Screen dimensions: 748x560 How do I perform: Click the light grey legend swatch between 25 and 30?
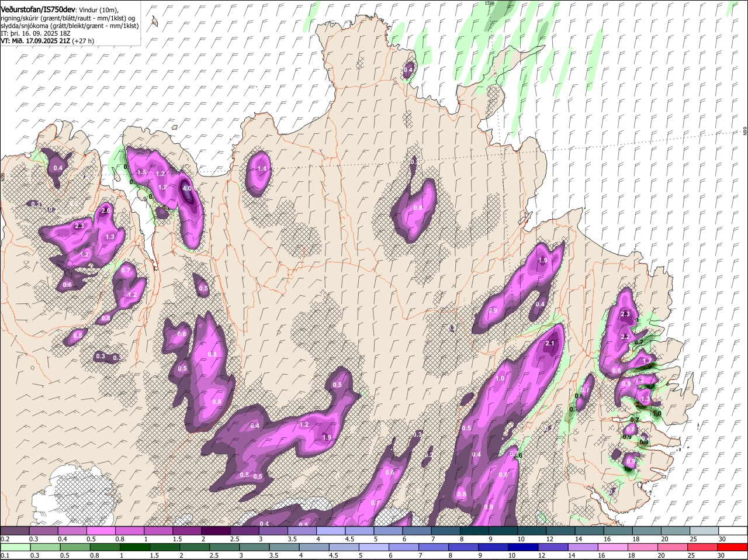click(x=705, y=531)
